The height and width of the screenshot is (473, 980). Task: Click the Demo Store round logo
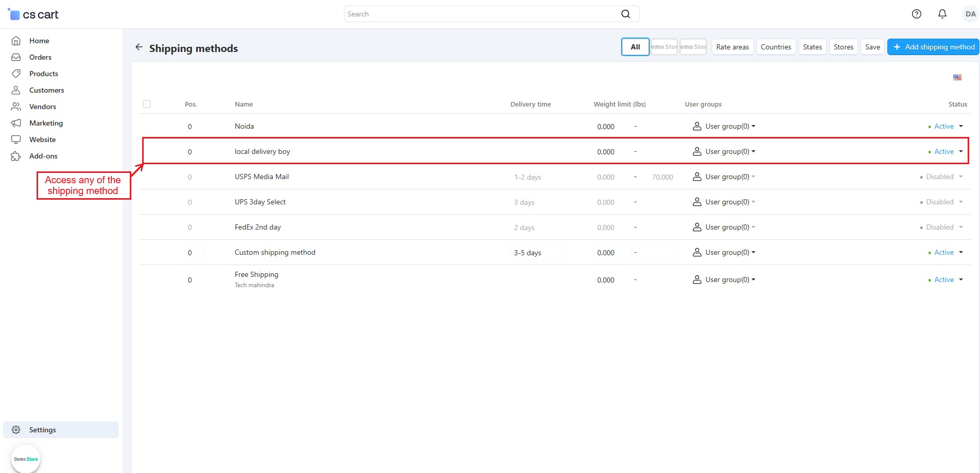[x=26, y=459]
